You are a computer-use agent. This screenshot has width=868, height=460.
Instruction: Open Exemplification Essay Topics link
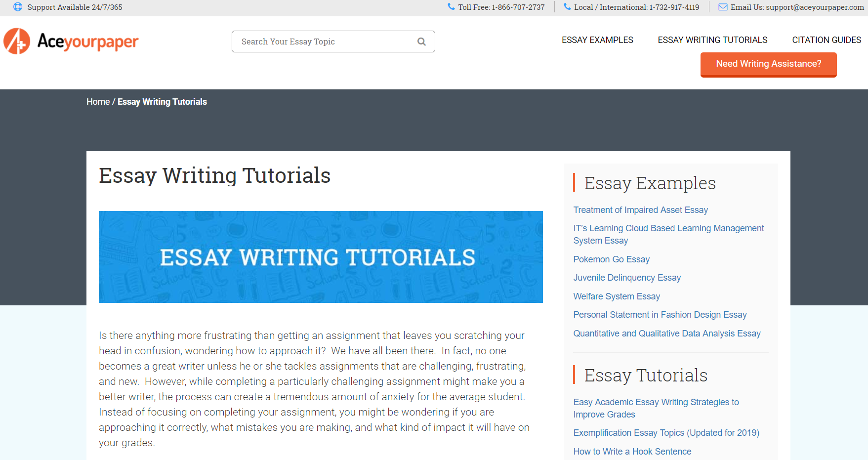coord(666,433)
